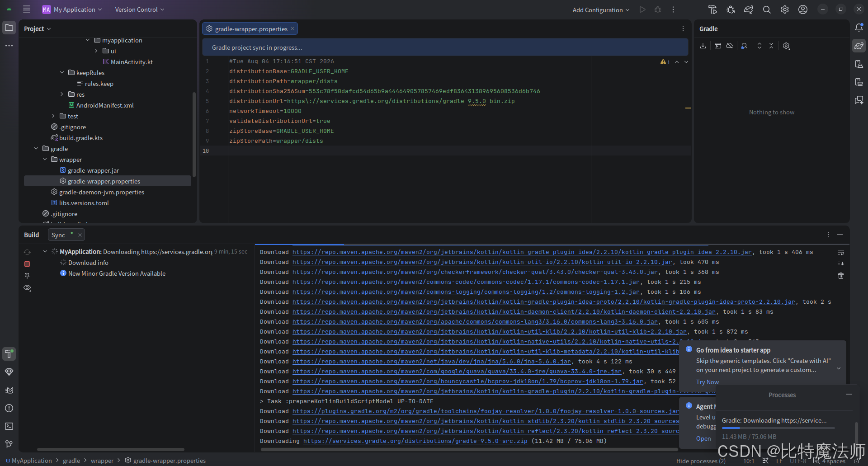Close the gradle-wrapper.properties tab
Viewport: 868px width, 466px height.
click(292, 29)
